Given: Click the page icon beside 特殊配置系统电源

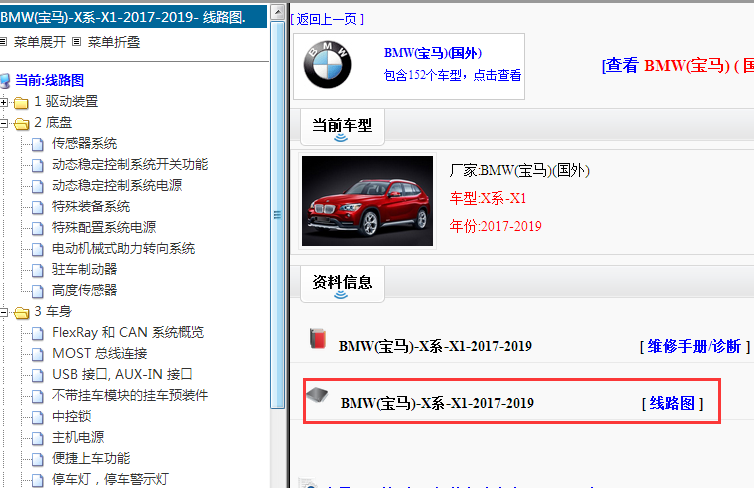Looking at the screenshot, I should [x=38, y=228].
